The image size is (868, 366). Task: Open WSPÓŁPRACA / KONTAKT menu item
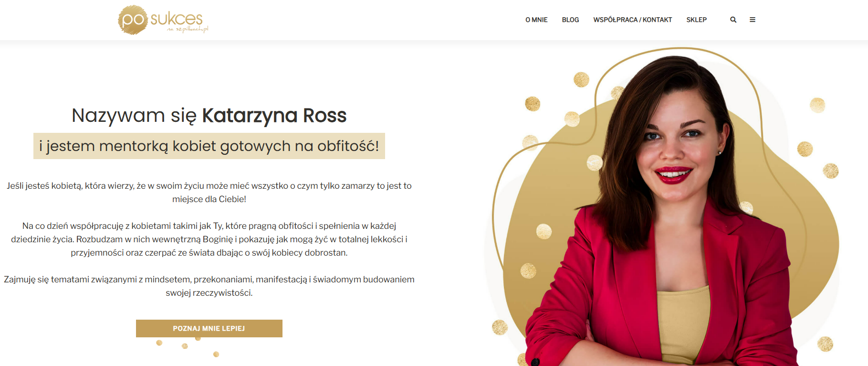632,20
